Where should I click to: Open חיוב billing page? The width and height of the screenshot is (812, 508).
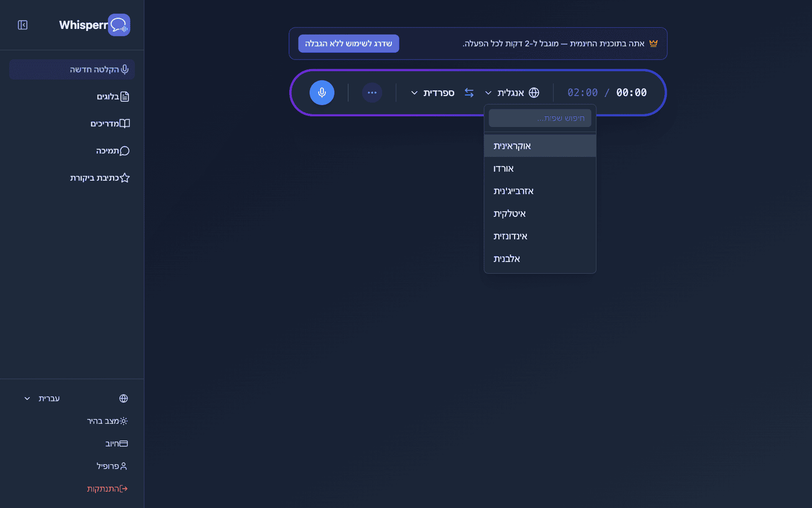116,443
